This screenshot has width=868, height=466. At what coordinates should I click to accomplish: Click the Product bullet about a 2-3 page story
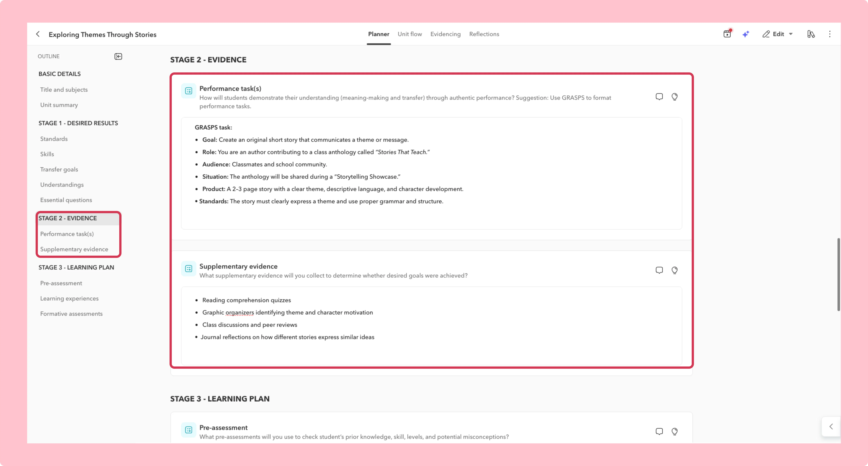[333, 189]
